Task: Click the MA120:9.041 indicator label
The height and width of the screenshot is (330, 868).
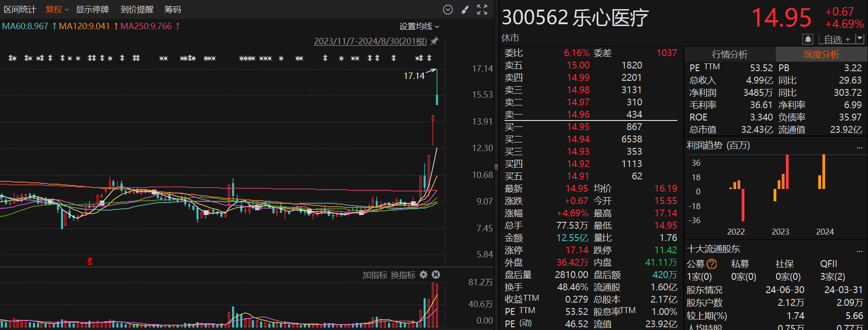Action: point(84,26)
